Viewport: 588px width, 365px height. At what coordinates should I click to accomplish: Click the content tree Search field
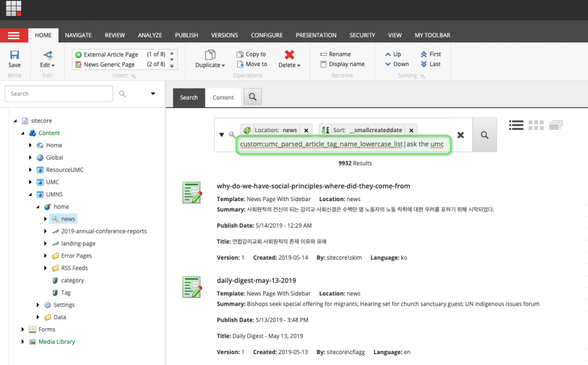[x=59, y=94]
